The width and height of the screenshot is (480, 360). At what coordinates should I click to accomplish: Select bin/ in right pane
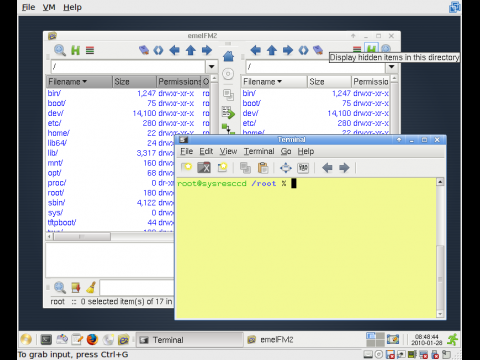249,93
